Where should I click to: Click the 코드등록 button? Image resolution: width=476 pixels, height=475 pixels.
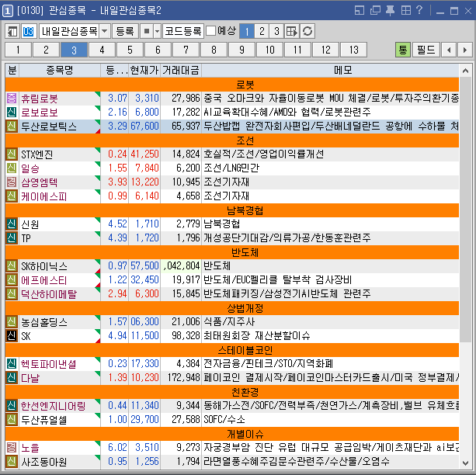184,31
